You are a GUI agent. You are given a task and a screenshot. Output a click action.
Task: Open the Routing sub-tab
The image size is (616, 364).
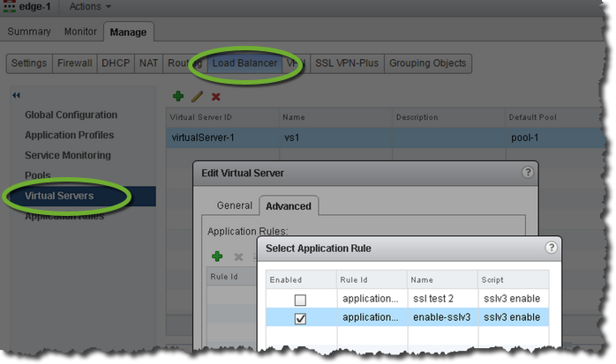click(185, 63)
